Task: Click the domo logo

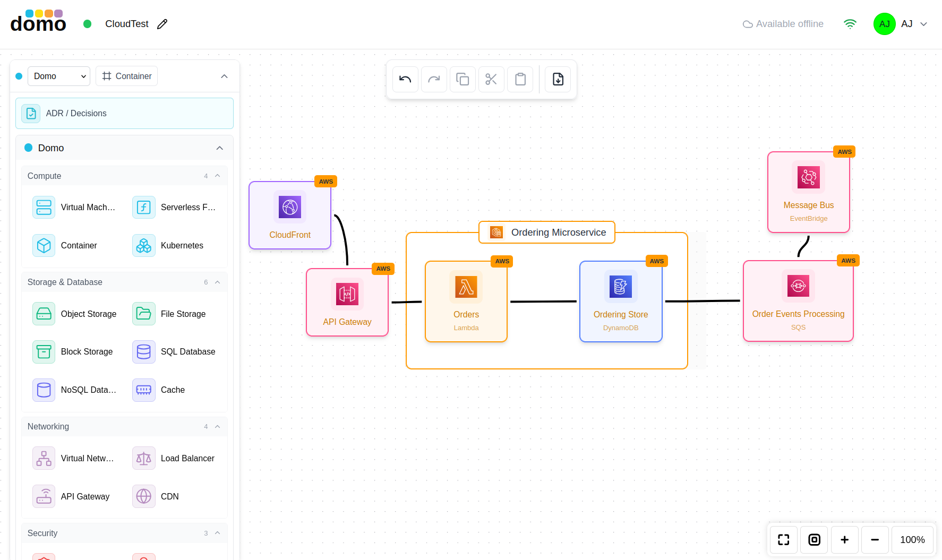Action: 38,22
